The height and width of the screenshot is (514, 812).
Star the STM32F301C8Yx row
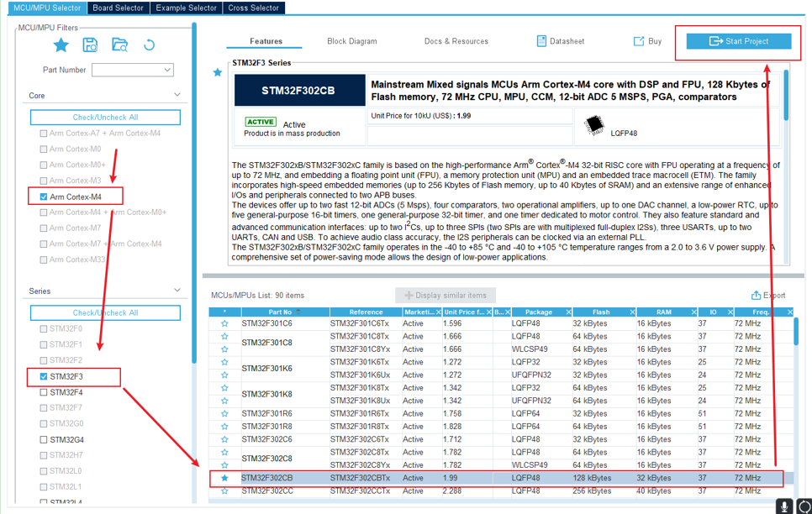(224, 349)
